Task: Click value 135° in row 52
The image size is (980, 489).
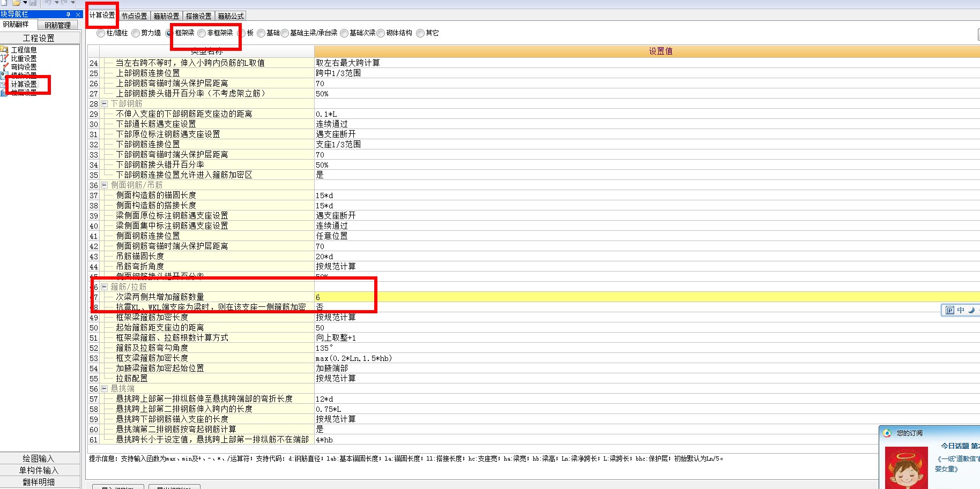Action: (x=647, y=348)
